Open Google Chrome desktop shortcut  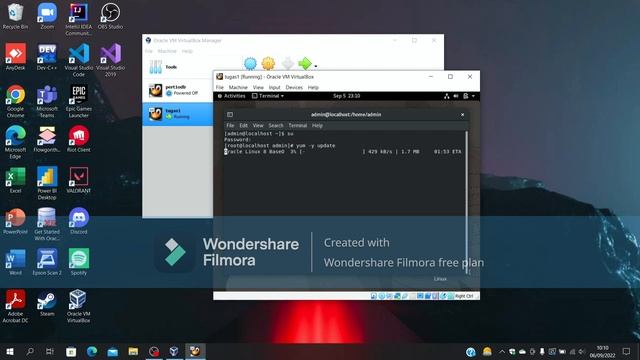(x=15, y=101)
